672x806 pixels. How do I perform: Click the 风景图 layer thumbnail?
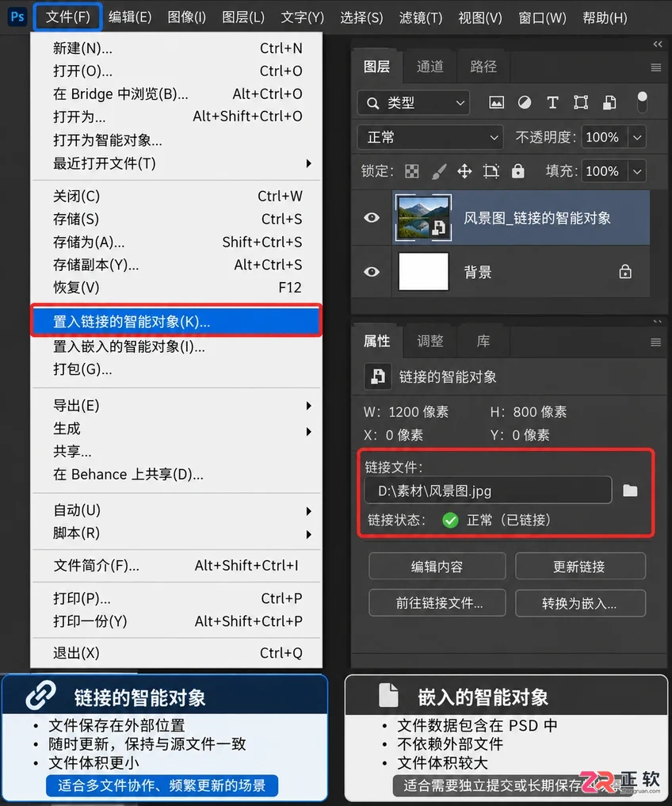[422, 217]
